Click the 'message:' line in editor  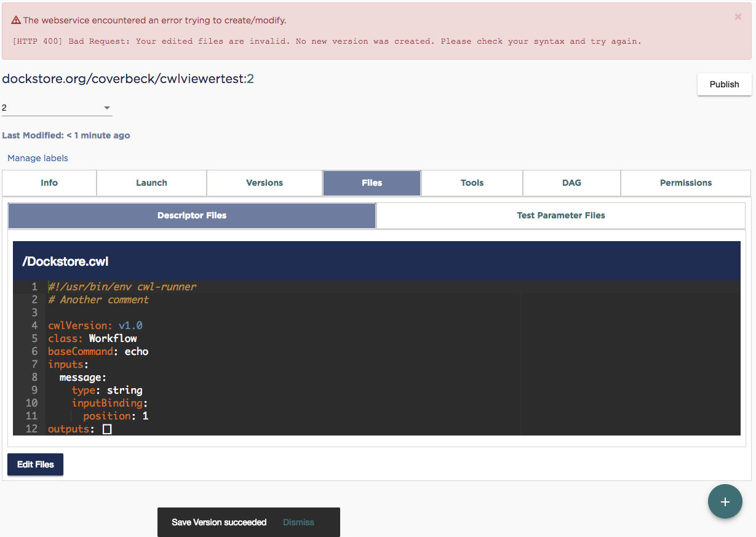83,377
